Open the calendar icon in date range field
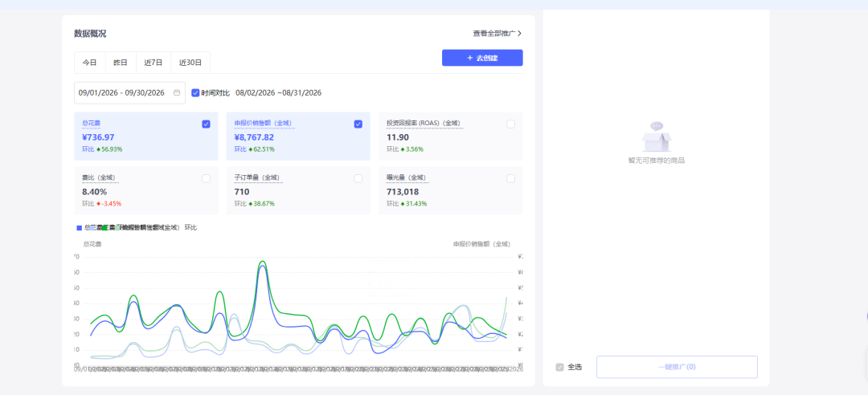Screen dimensions: 868x395 click(177, 93)
